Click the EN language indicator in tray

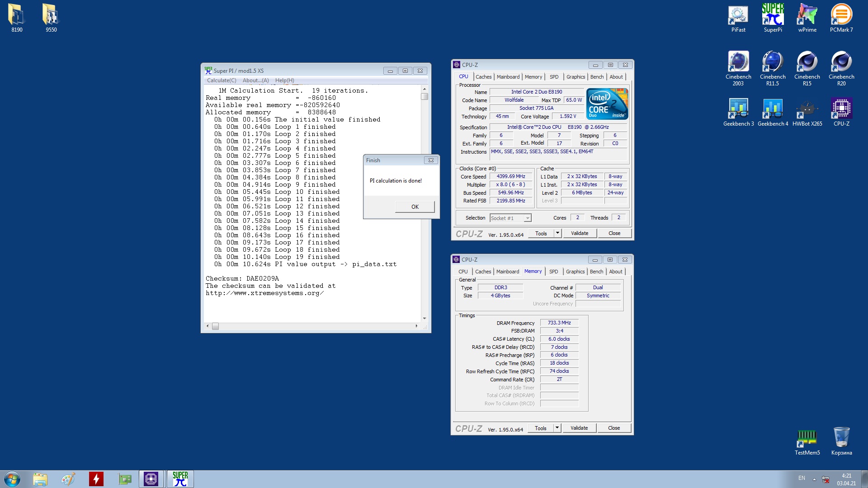[802, 478]
